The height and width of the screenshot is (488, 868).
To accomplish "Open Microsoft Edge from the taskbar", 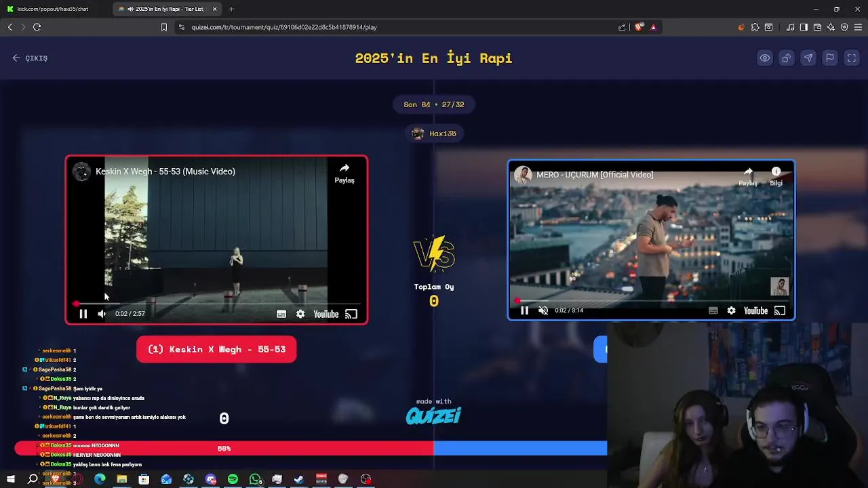I will point(100,479).
